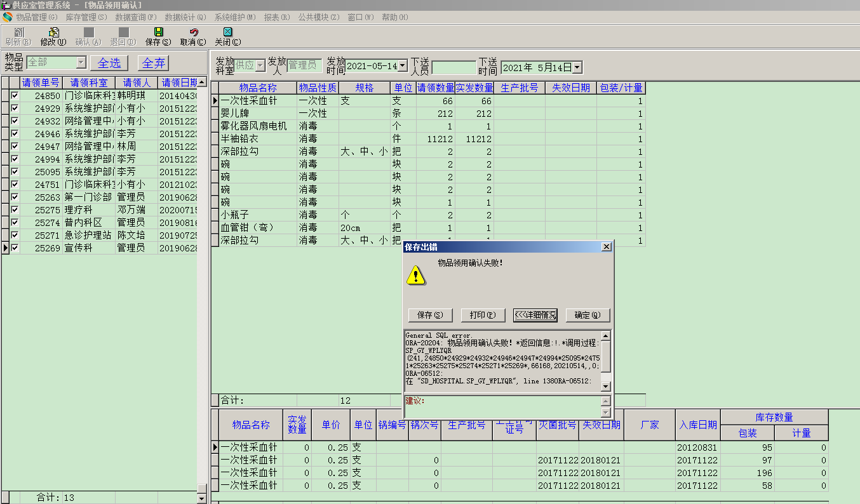Click requester 韩明琪 cell
860x504 pixels.
[x=136, y=96]
